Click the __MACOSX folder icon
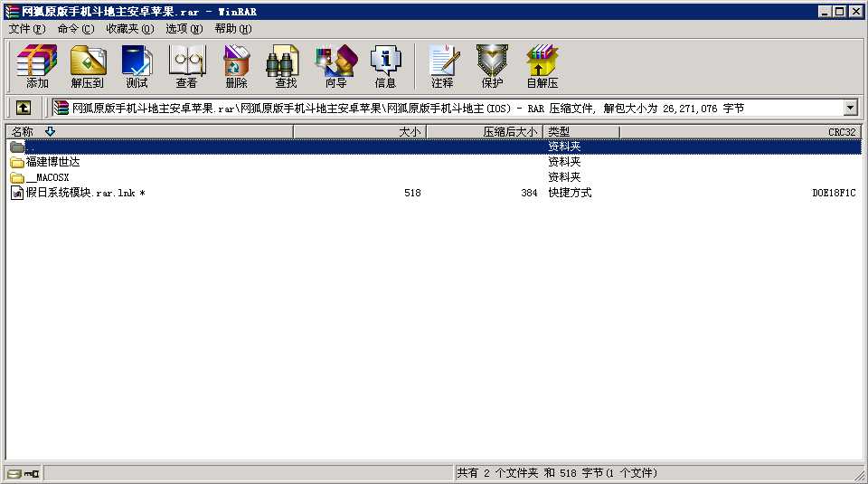 17,177
